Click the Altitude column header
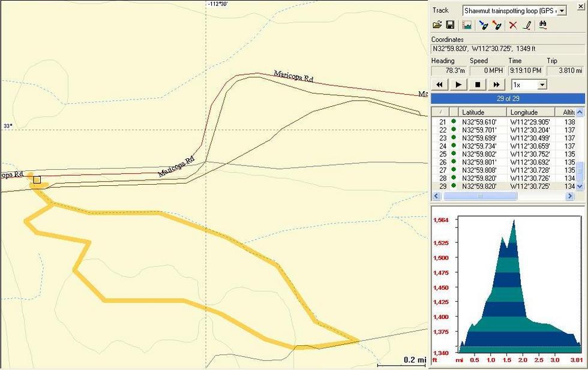588x370 pixels. (x=565, y=112)
